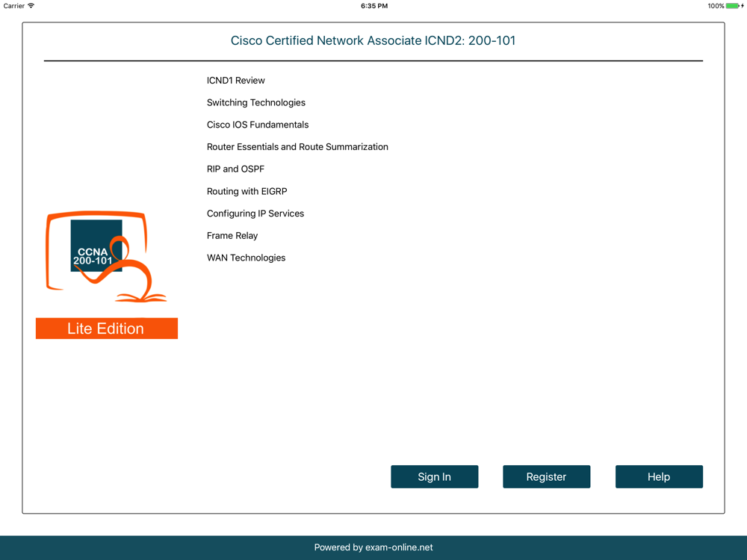Click the Cisco Certified Network Associate title
747x560 pixels.
(x=373, y=41)
